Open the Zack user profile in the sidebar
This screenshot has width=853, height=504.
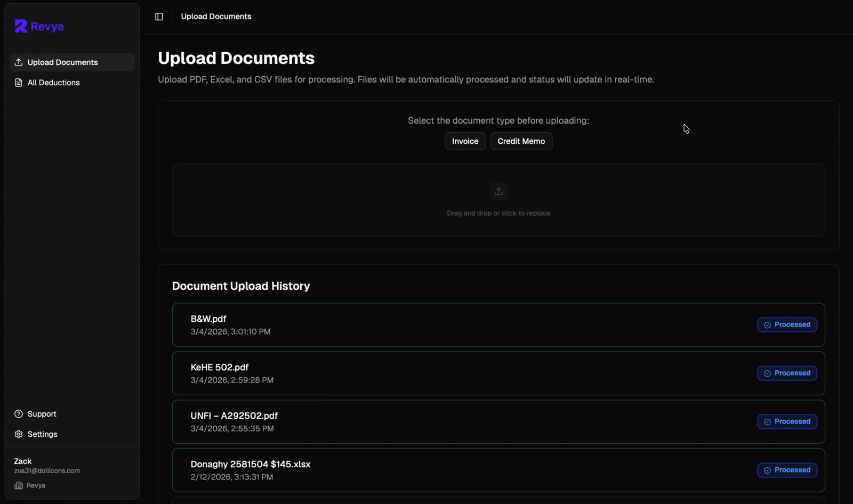(x=46, y=465)
